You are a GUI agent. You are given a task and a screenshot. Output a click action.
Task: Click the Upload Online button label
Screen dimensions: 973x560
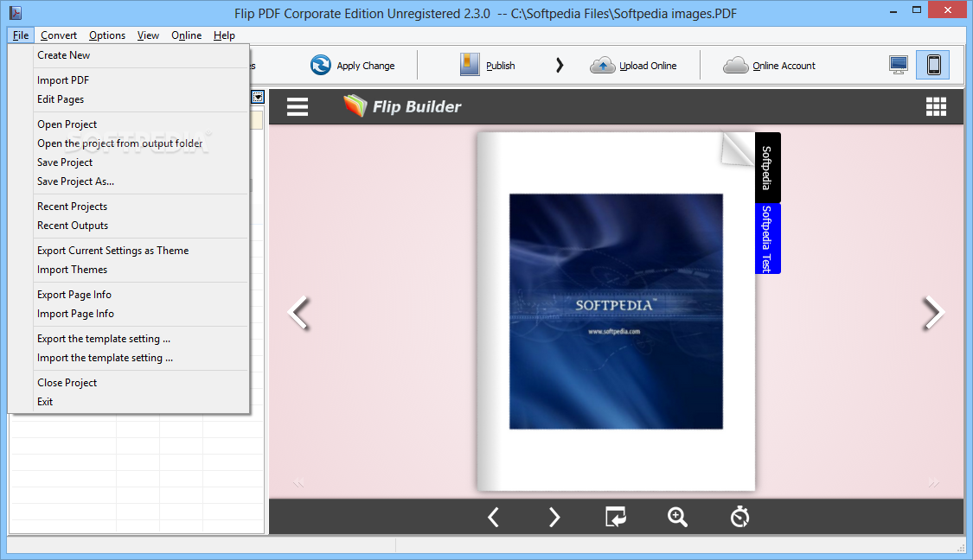pyautogui.click(x=648, y=66)
